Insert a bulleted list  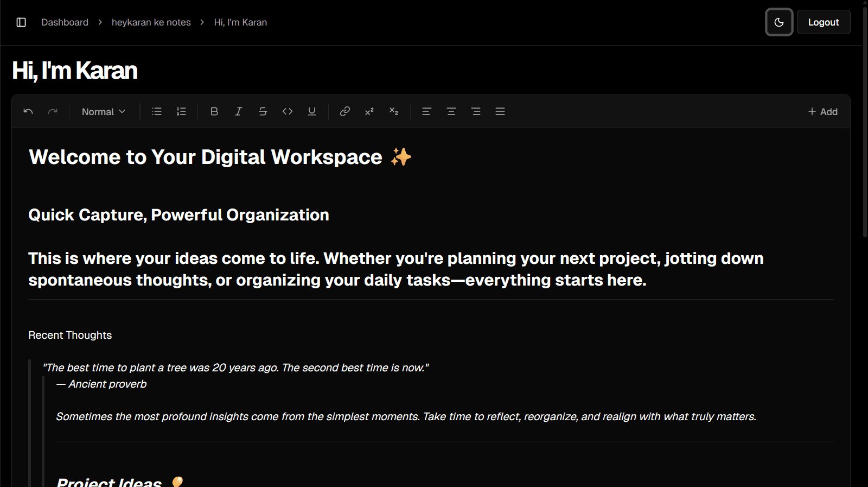(x=157, y=111)
